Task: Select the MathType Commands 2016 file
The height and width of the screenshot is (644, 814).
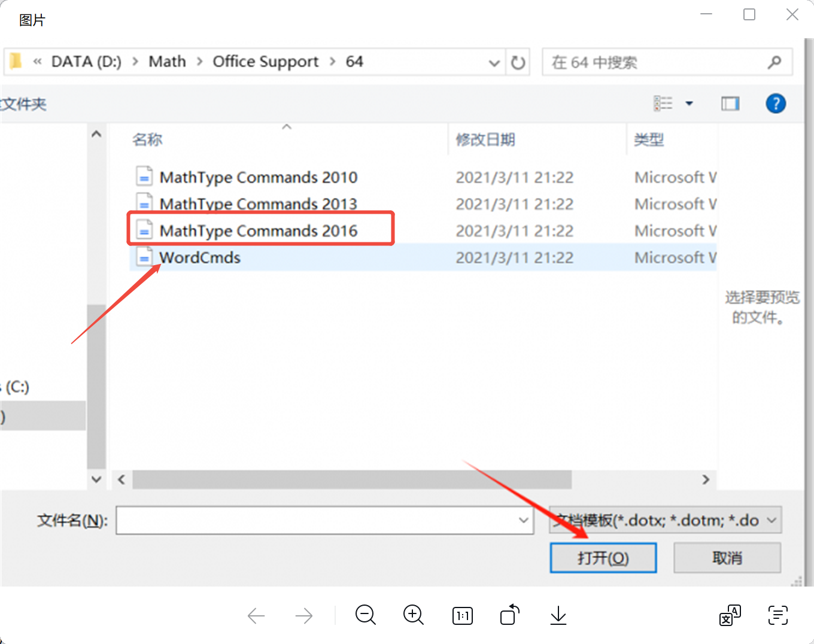Action: click(258, 231)
